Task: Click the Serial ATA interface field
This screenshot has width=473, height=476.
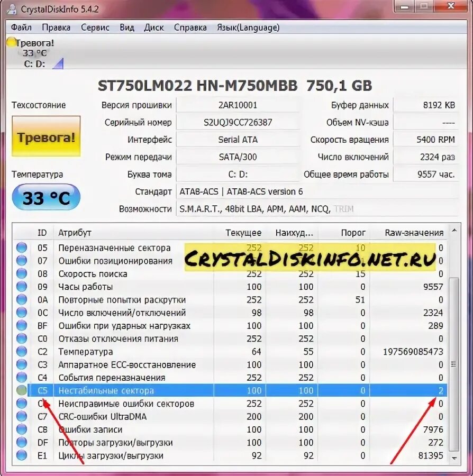Action: 238,140
